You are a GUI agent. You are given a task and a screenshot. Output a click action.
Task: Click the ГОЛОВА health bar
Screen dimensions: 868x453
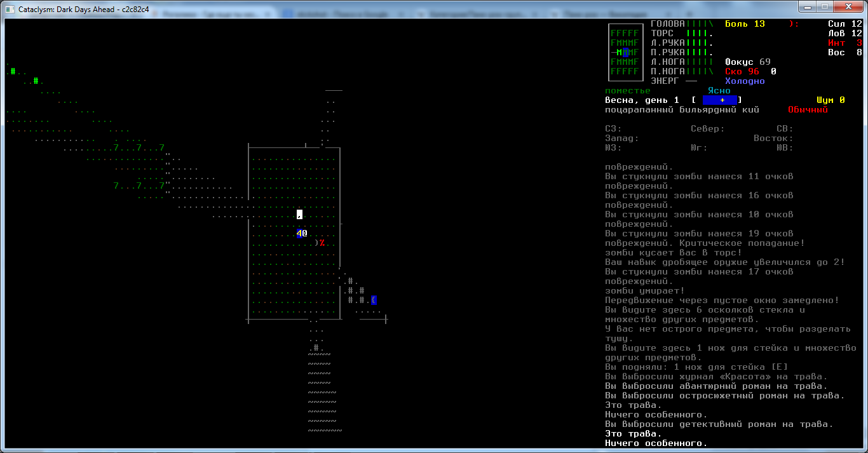[700, 24]
